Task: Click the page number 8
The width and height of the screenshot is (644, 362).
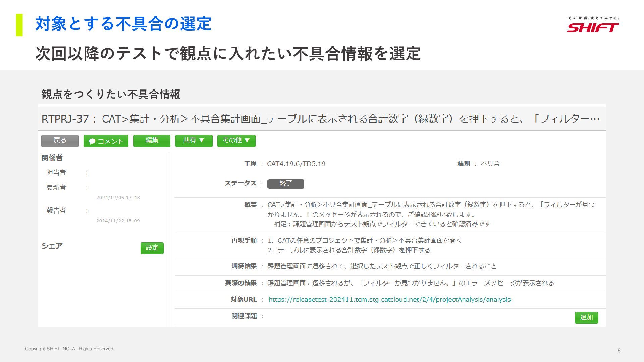Action: [x=619, y=350]
